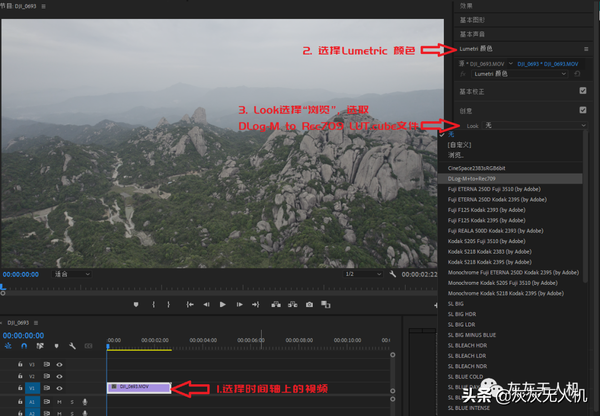The image size is (600, 416).
Task: Open caption track options icon
Action: 88,346
